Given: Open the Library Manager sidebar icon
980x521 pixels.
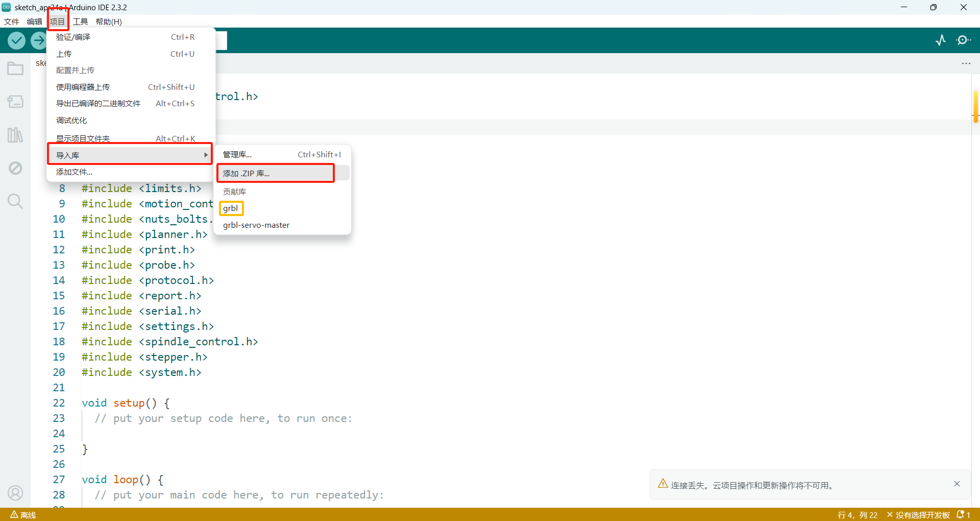Looking at the screenshot, I should tap(15, 135).
